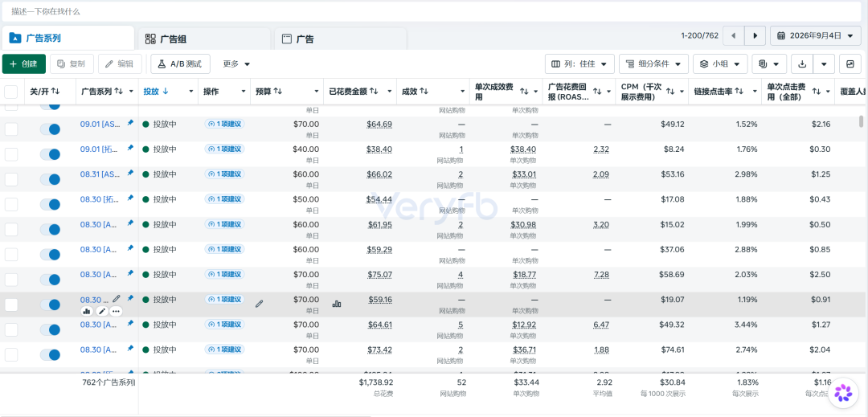This screenshot has width=868, height=417.
Task: Check the box for the $59.29 spend row
Action: 11,255
